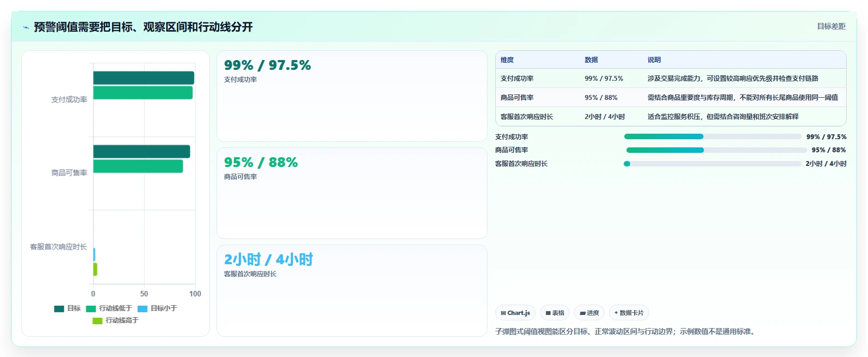Viewport: 868px width, 357px height.
Task: Click the 预警阈值 title heading
Action: (x=143, y=27)
